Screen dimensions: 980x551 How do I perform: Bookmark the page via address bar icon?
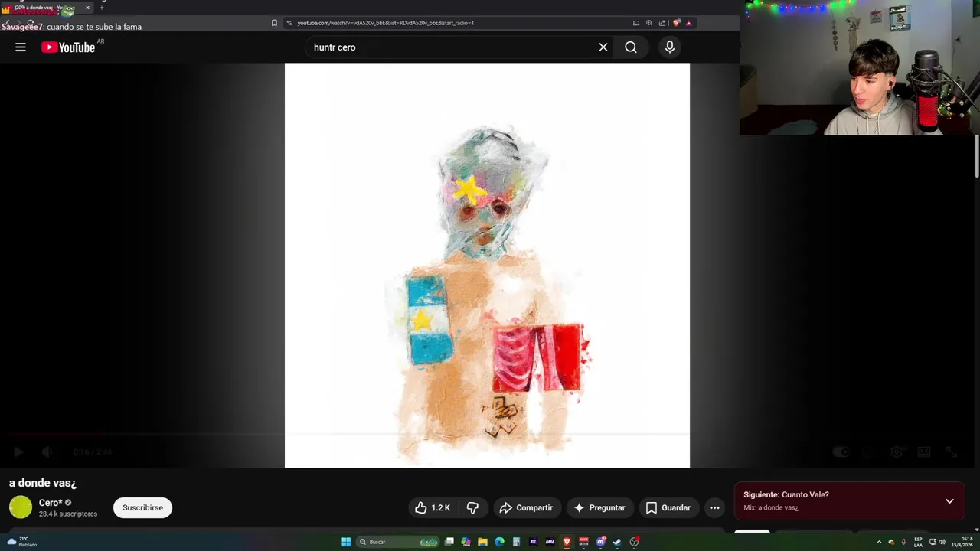click(x=274, y=23)
